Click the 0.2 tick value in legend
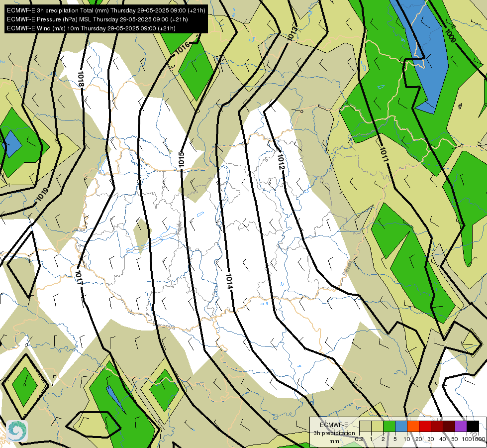 click(x=359, y=439)
